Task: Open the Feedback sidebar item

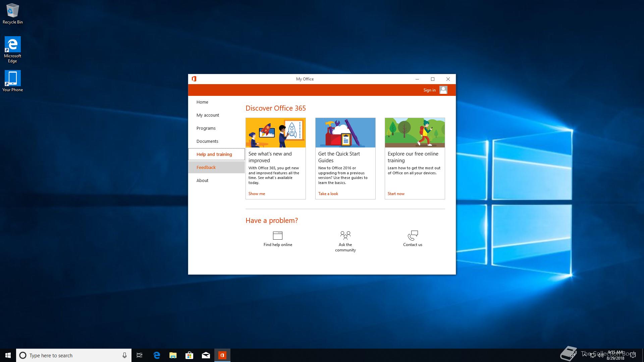Action: point(216,167)
